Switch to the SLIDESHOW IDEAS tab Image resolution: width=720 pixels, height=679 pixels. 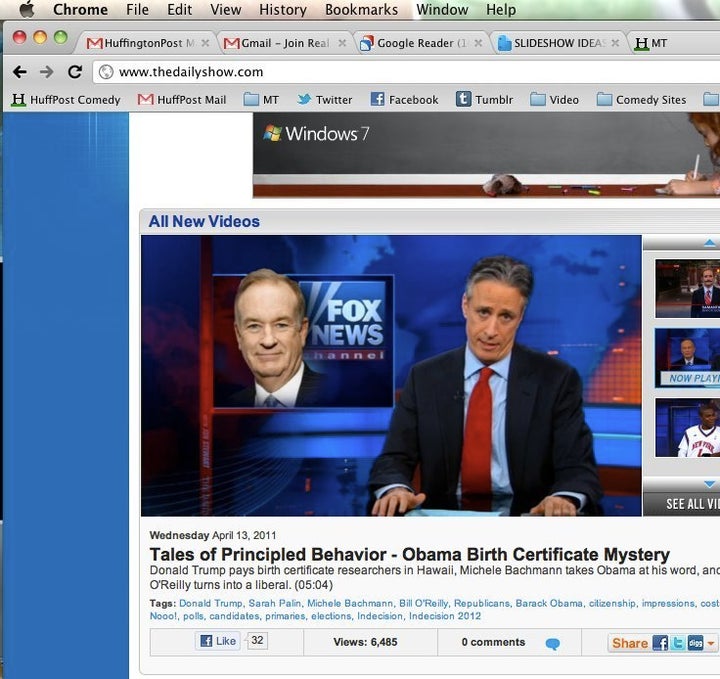tap(556, 43)
